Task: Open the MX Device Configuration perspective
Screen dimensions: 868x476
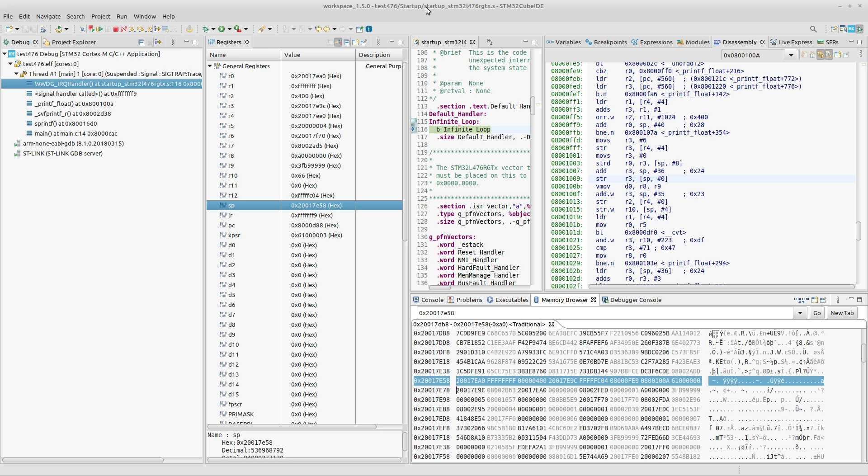Action: [x=851, y=29]
